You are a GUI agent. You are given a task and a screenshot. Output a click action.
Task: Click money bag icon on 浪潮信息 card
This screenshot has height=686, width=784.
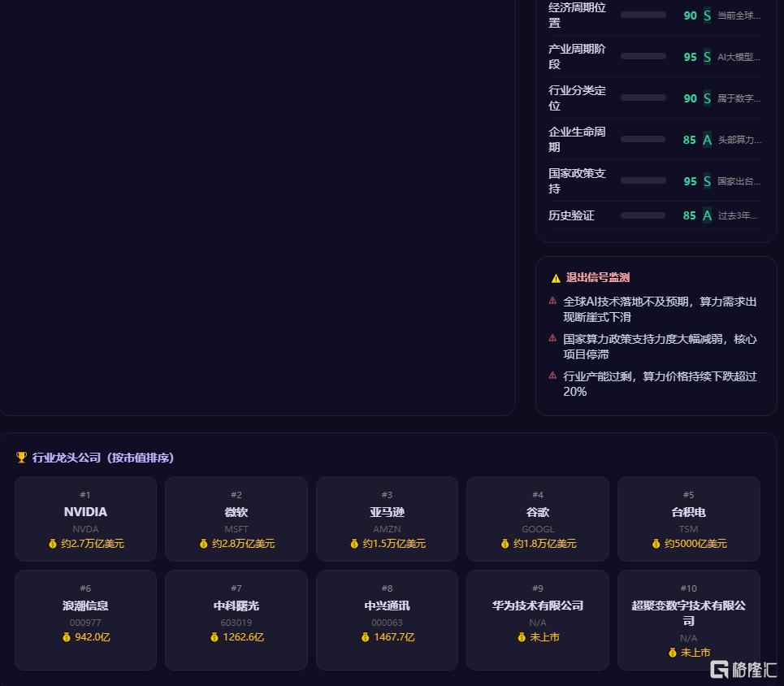(67, 637)
